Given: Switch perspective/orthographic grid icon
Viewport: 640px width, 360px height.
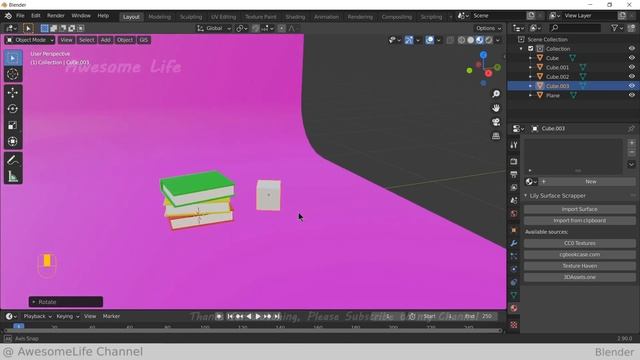Looking at the screenshot, I should coord(496,136).
